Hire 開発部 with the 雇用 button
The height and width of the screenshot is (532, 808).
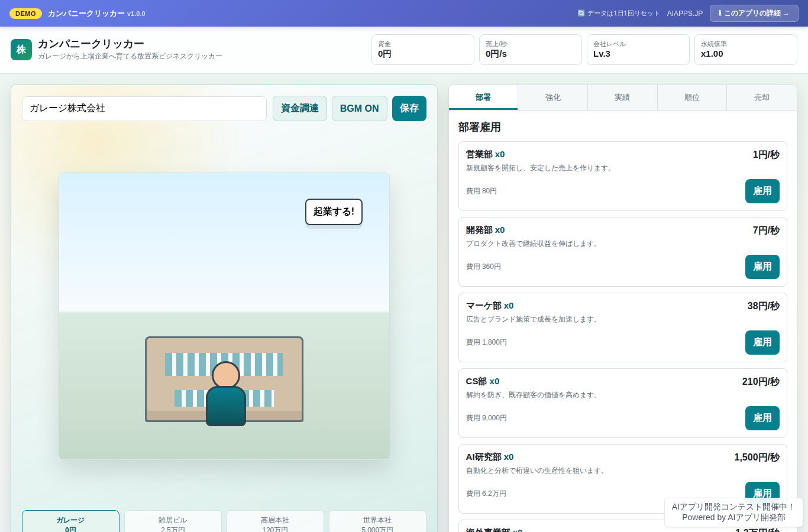click(x=762, y=267)
